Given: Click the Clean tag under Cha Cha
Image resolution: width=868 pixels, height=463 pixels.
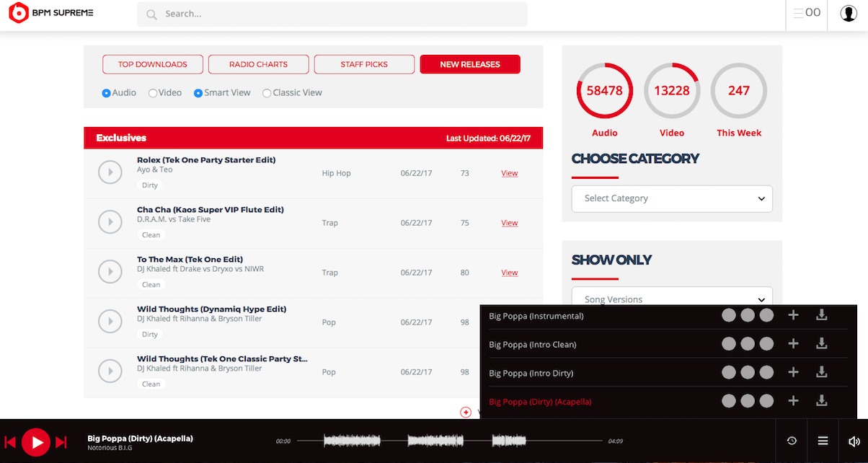Looking at the screenshot, I should click(151, 235).
